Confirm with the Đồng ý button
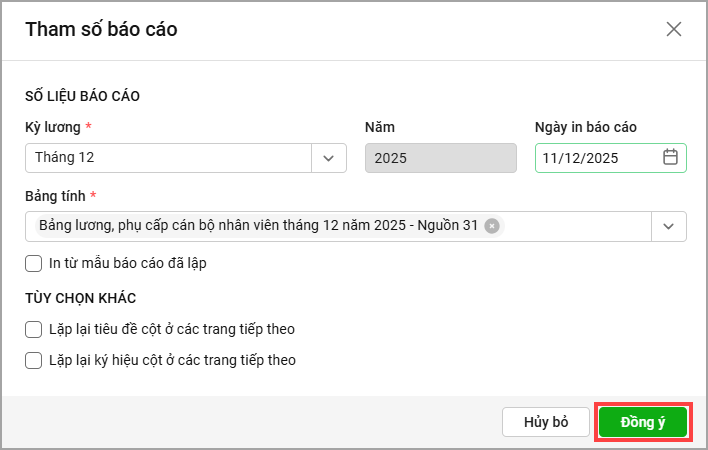Viewport: 708px width, 450px height. [643, 422]
